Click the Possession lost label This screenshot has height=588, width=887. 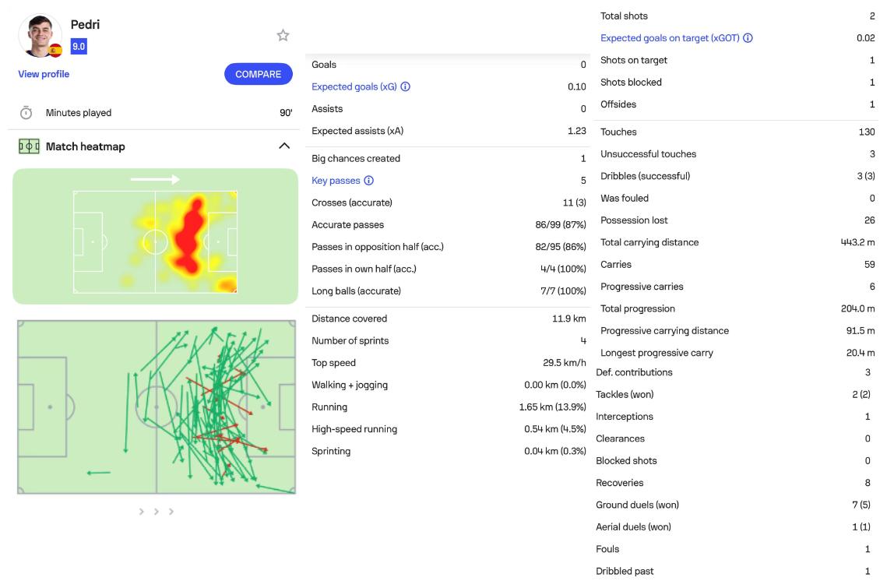coord(634,220)
